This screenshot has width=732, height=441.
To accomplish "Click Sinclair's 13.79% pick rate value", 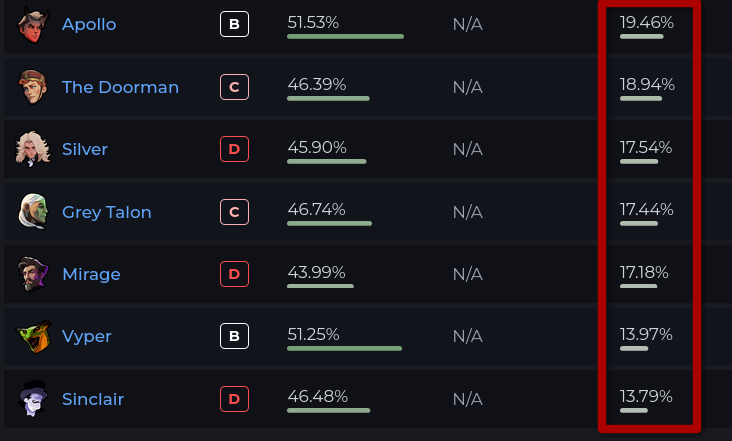I will 646,397.
